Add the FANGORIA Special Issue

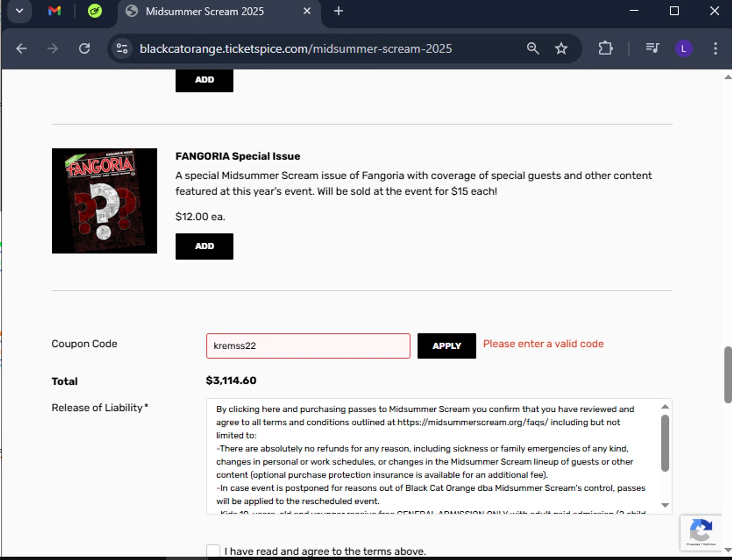[204, 246]
